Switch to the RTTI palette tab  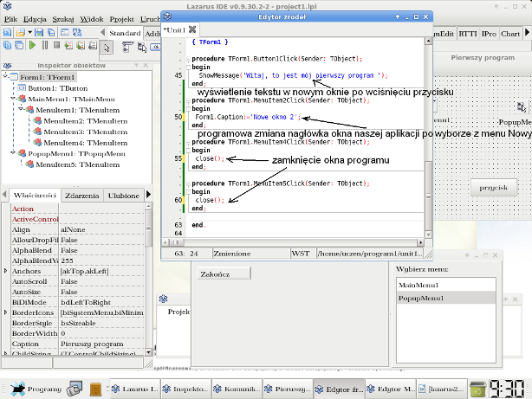pyautogui.click(x=468, y=34)
